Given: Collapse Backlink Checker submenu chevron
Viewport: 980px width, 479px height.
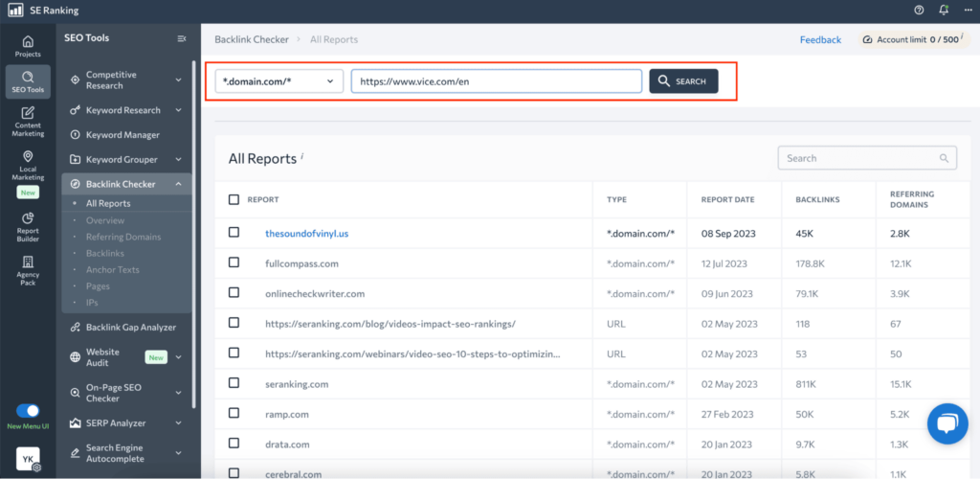Looking at the screenshot, I should click(178, 184).
